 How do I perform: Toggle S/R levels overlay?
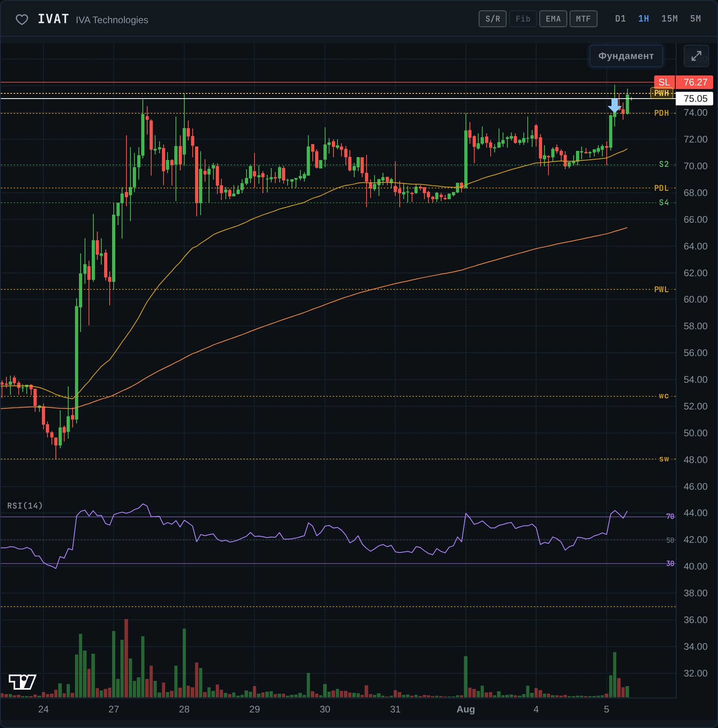coord(493,19)
